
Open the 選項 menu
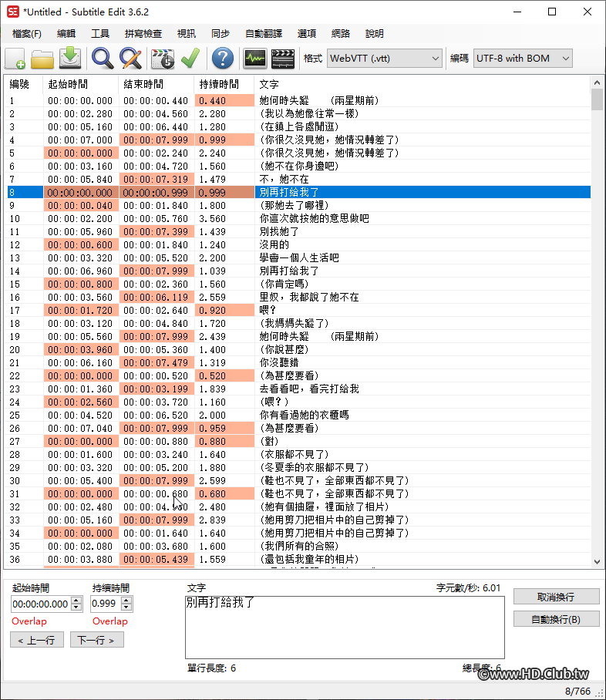tap(306, 34)
